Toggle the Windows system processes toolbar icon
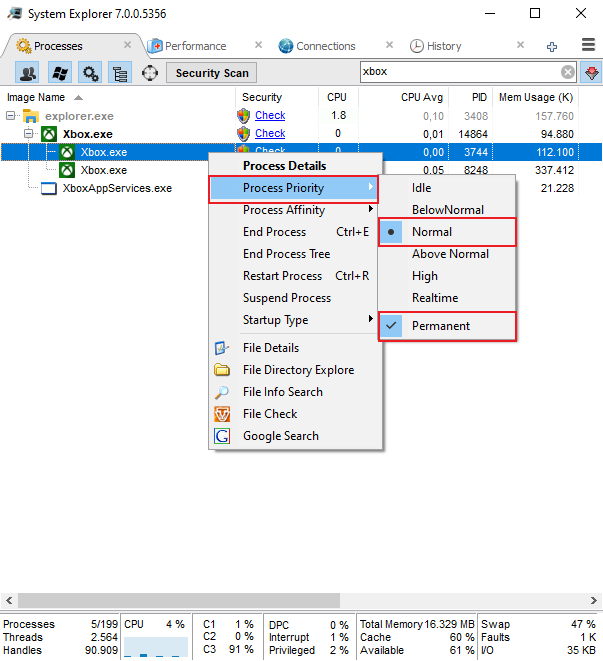 click(59, 73)
